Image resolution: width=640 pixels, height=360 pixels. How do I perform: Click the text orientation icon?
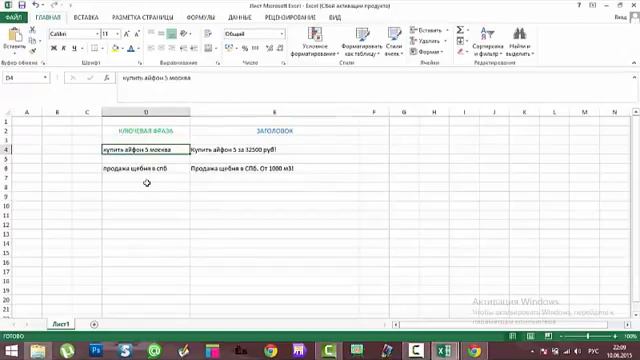pyautogui.click(x=184, y=33)
